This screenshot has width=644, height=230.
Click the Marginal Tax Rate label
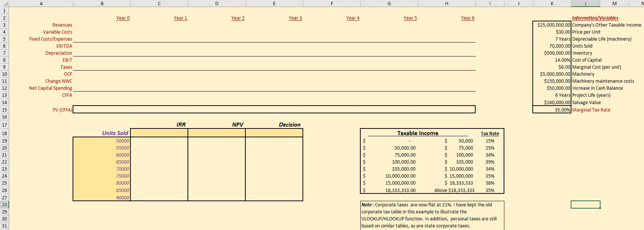click(x=591, y=110)
